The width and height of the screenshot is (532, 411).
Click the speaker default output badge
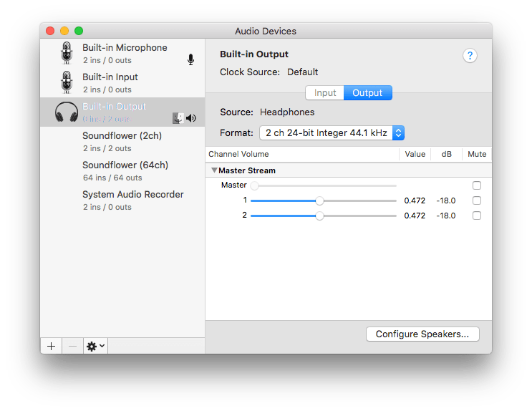point(191,118)
